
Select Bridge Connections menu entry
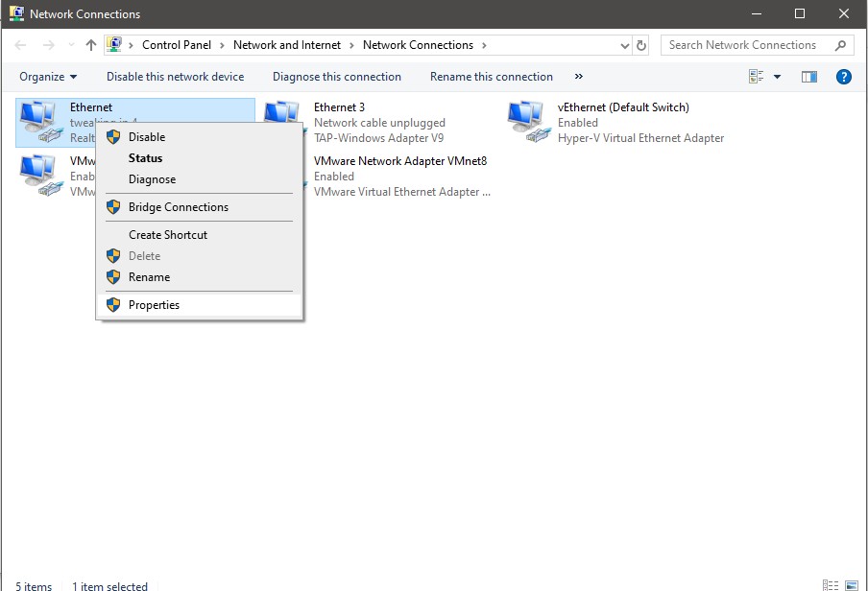click(x=200, y=207)
